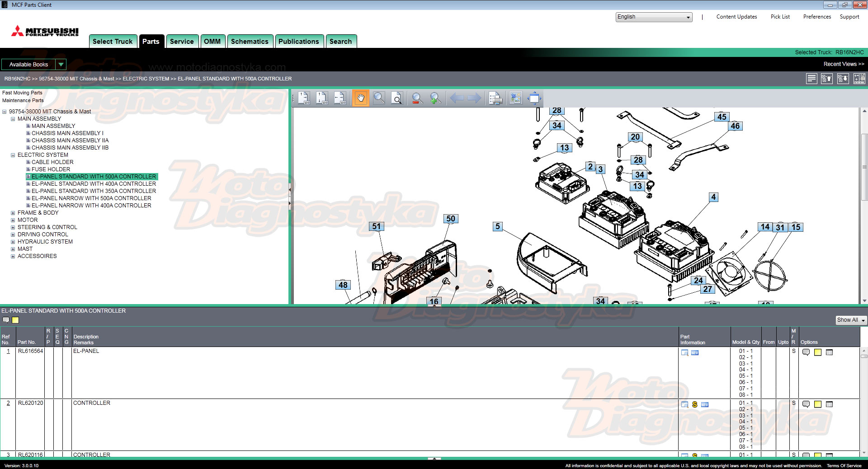The width and height of the screenshot is (868, 469).
Task: Click yellow note swatch for RL620120 row
Action: pos(818,404)
